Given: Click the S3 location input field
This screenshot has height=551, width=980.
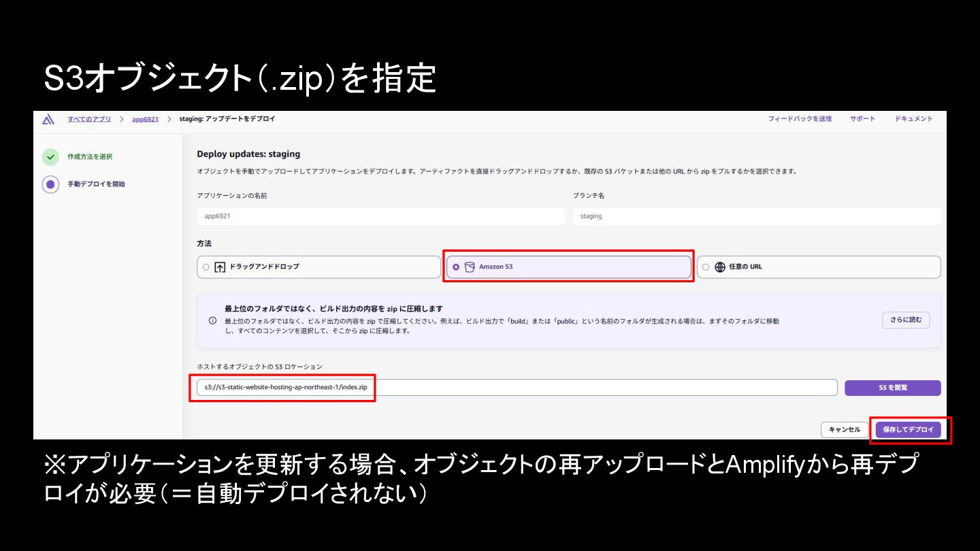Looking at the screenshot, I should pos(517,387).
